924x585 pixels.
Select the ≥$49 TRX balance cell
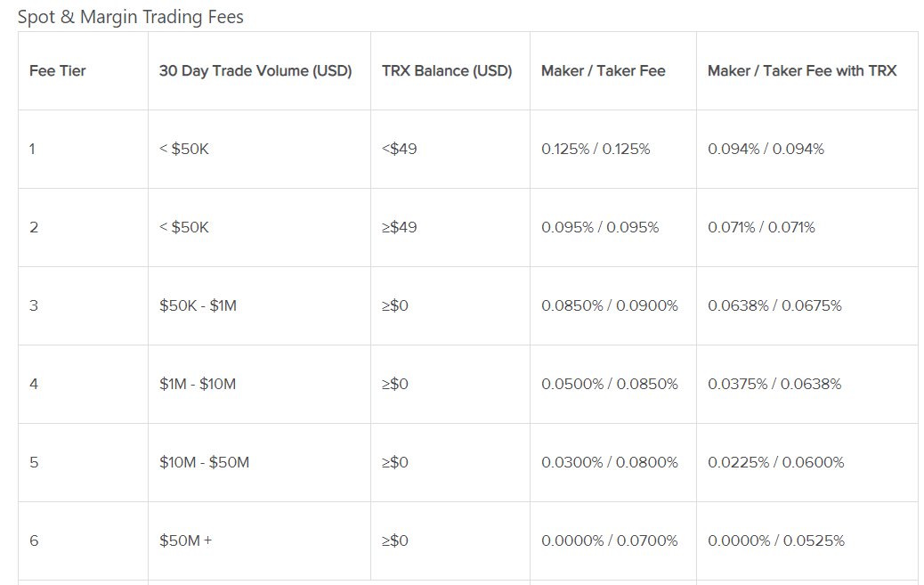pos(399,227)
